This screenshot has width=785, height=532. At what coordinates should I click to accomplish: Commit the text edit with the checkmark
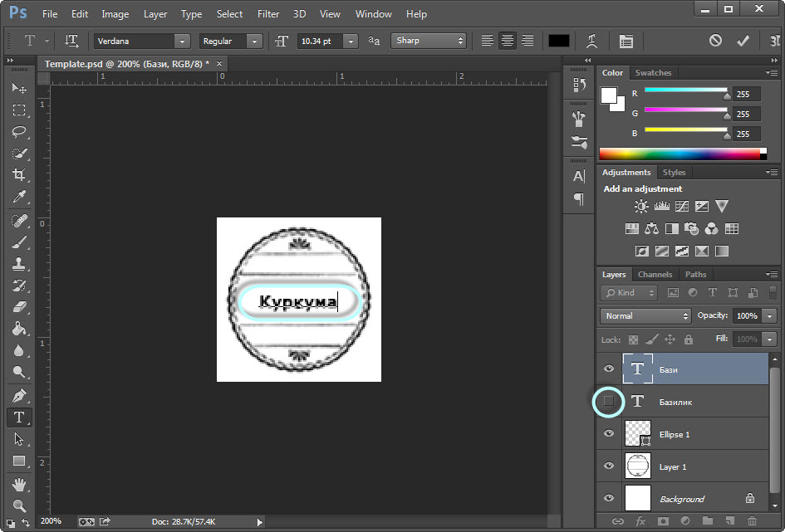[x=742, y=40]
